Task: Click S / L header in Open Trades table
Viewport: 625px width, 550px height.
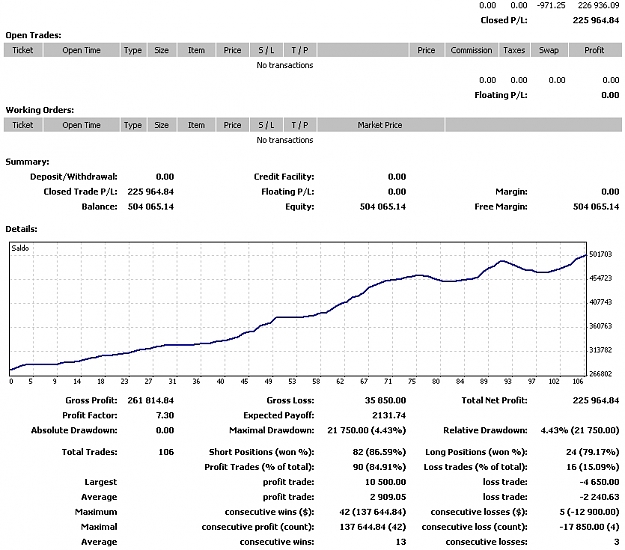Action: 266,50
